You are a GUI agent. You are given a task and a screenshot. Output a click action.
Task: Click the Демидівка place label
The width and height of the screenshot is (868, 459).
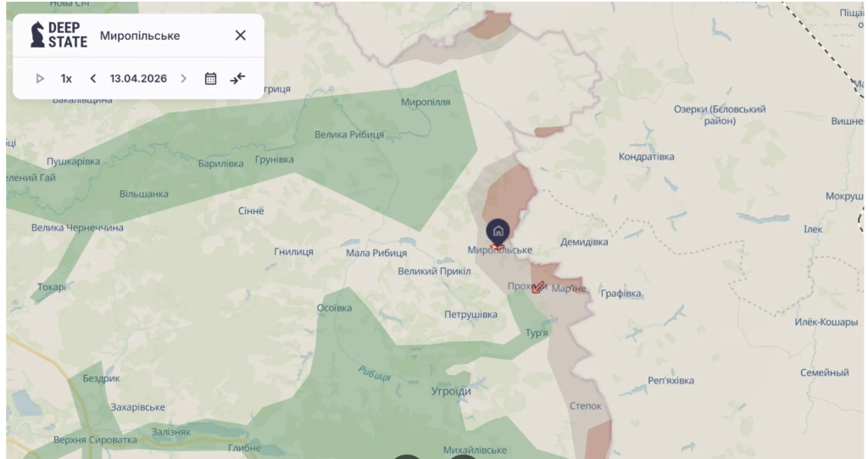[x=584, y=242]
